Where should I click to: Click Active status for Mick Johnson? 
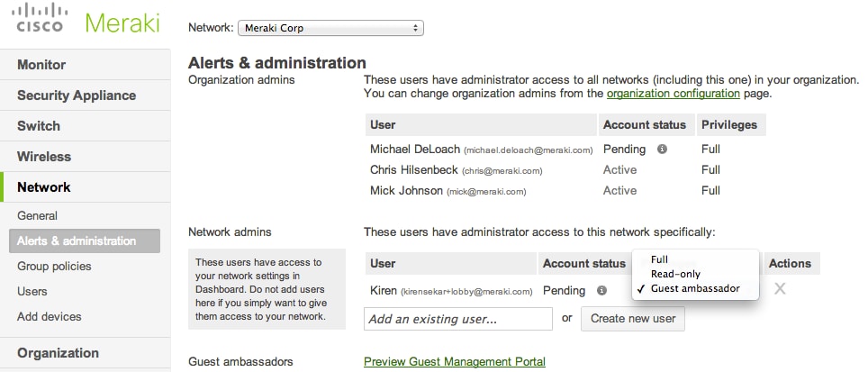click(620, 190)
